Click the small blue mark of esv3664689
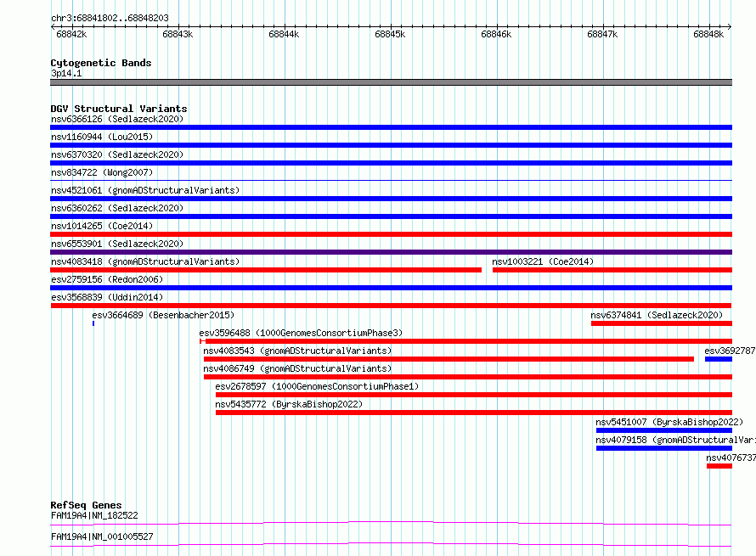This screenshot has height=556, width=756. [x=93, y=323]
